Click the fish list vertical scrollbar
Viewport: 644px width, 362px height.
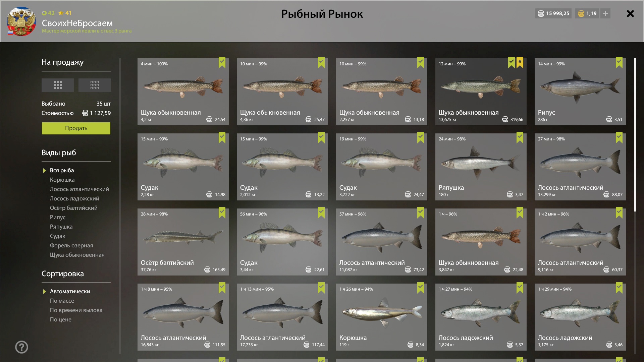(635, 135)
